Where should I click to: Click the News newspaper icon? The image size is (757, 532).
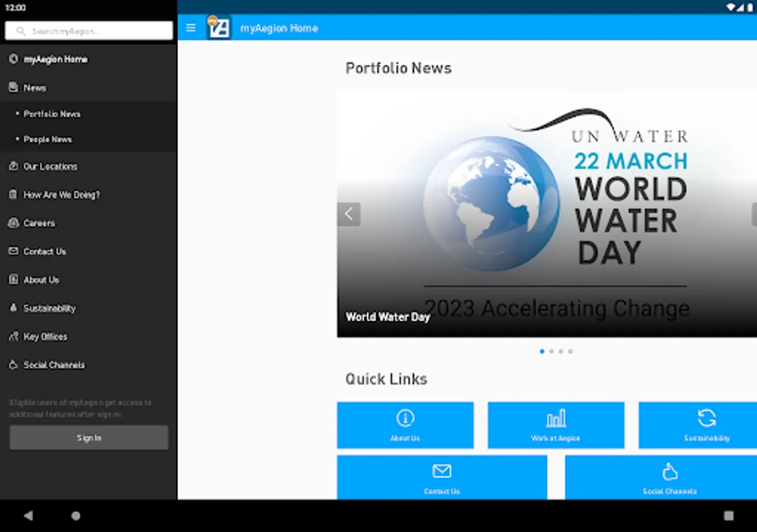[x=14, y=87]
